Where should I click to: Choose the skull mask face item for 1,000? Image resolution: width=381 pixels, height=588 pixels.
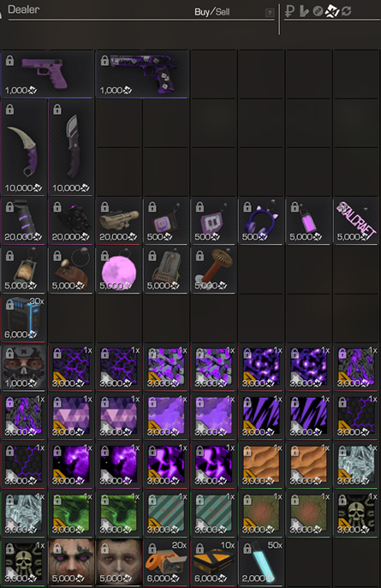pyautogui.click(x=24, y=367)
